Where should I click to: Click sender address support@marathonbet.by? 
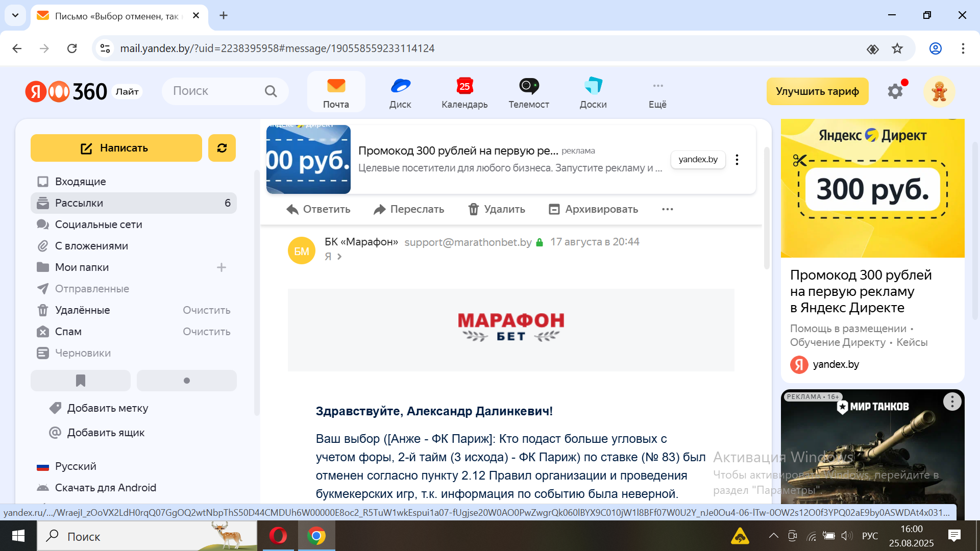click(x=468, y=242)
